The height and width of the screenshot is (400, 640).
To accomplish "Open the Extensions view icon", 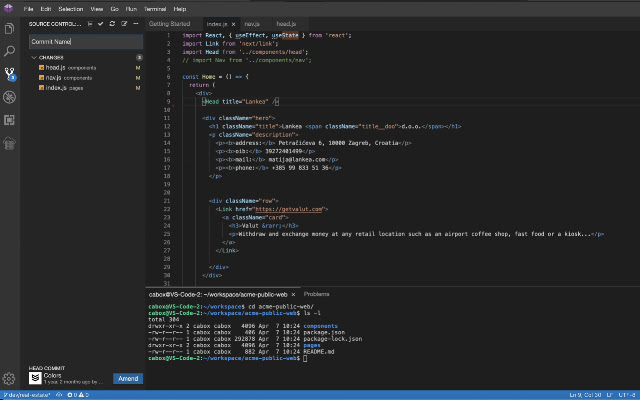I will (9, 120).
